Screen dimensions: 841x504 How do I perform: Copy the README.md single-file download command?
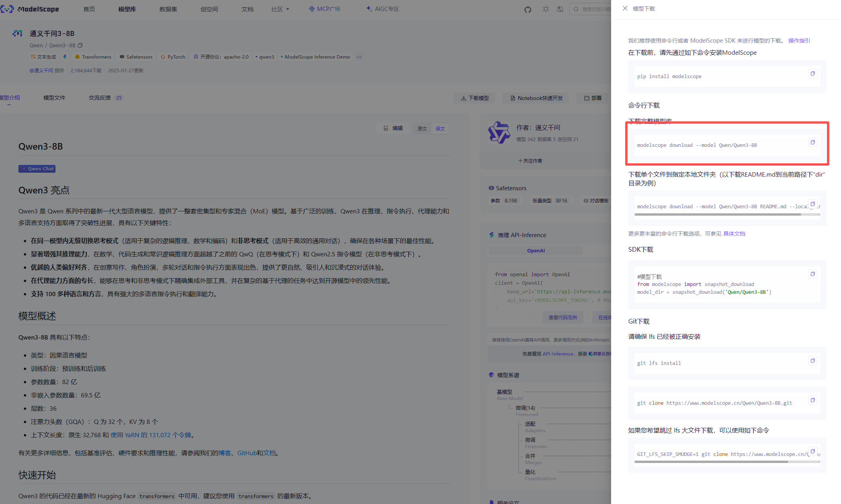tap(812, 204)
